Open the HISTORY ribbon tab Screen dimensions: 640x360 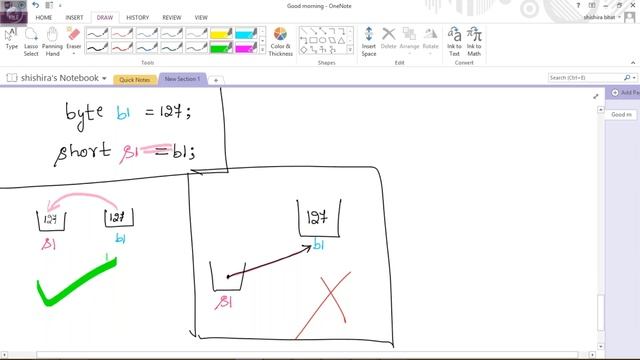click(x=138, y=18)
